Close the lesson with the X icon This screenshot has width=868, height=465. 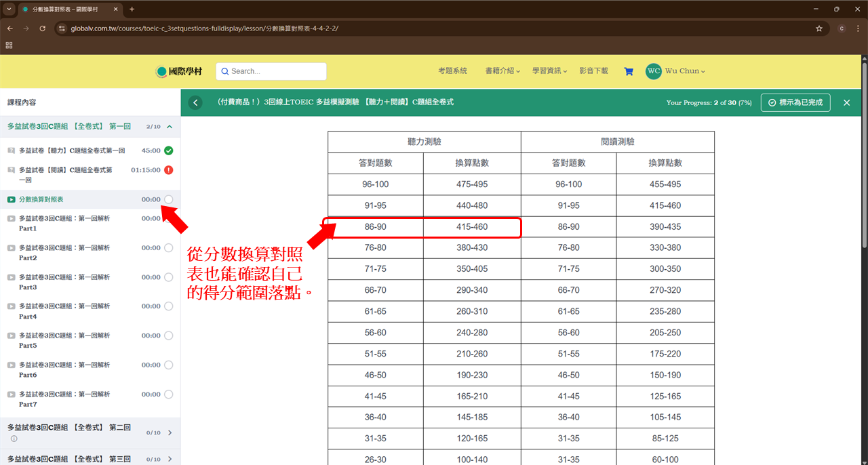(846, 102)
